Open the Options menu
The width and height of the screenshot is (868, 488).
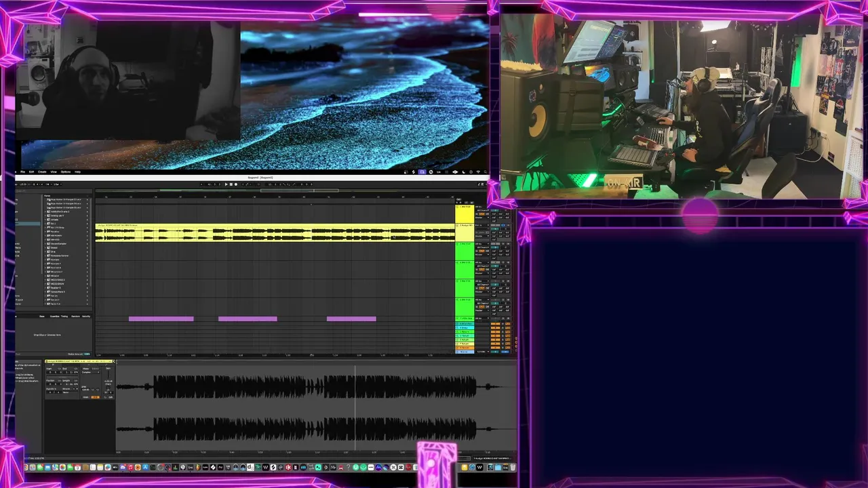click(65, 171)
